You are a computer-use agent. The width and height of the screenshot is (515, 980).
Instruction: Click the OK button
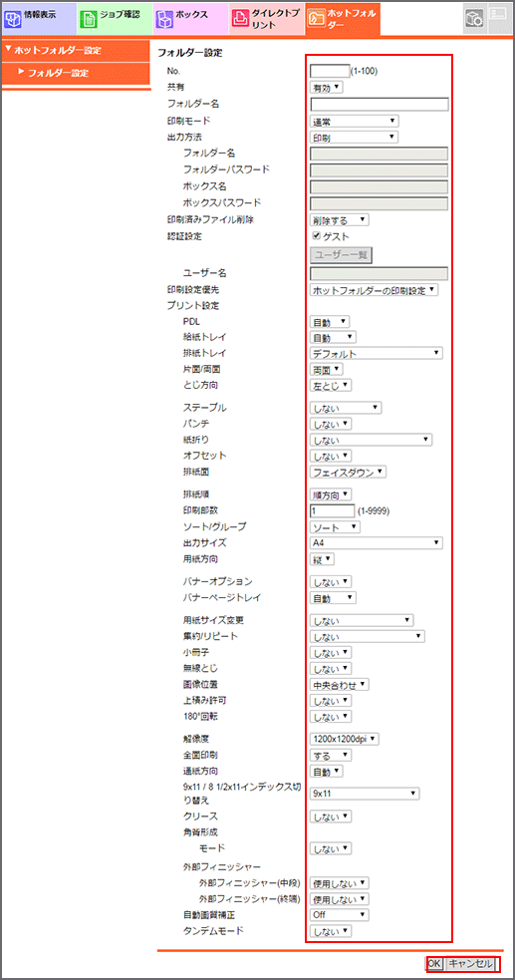[x=435, y=963]
